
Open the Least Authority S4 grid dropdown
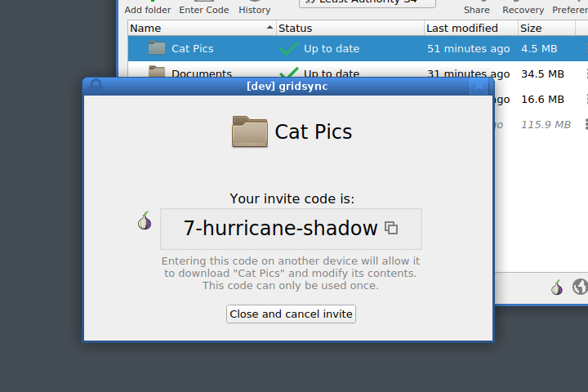(367, 2)
